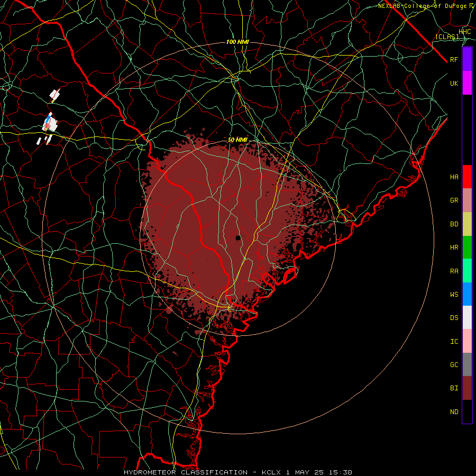The image size is (476, 476).
Task: Click the RA light green legend swatch
Action: coord(467,271)
